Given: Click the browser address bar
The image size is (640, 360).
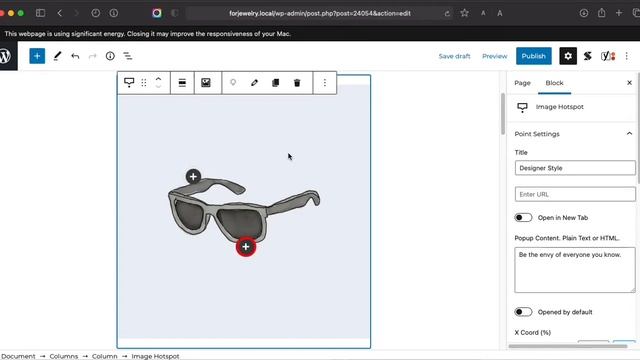Looking at the screenshot, I should pos(320,13).
